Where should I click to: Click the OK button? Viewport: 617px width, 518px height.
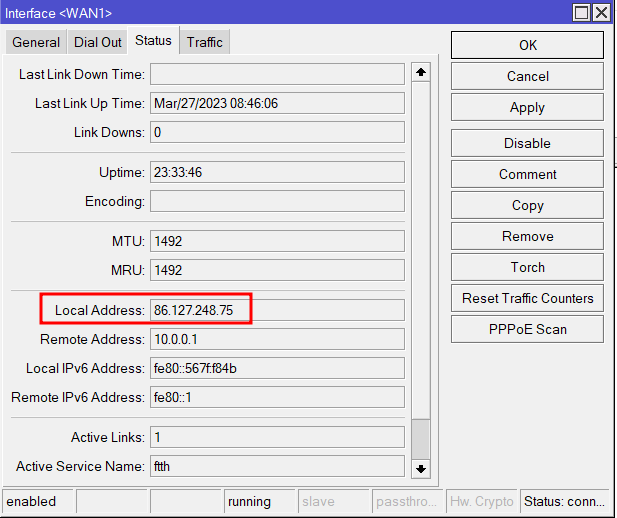pos(527,45)
